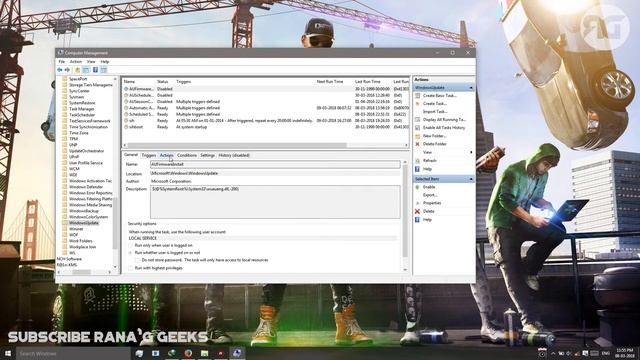Open the Help menu in menu bar
Image resolution: width=640 pixels, height=360 pixels.
click(104, 62)
